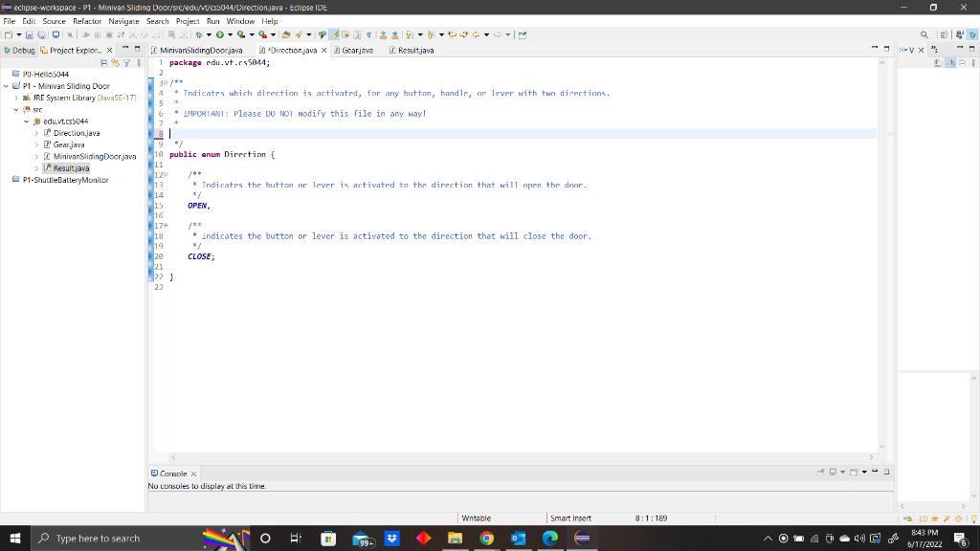Run the application with the Run toolbar icon
Screen dimensions: 980x551
pos(220,34)
